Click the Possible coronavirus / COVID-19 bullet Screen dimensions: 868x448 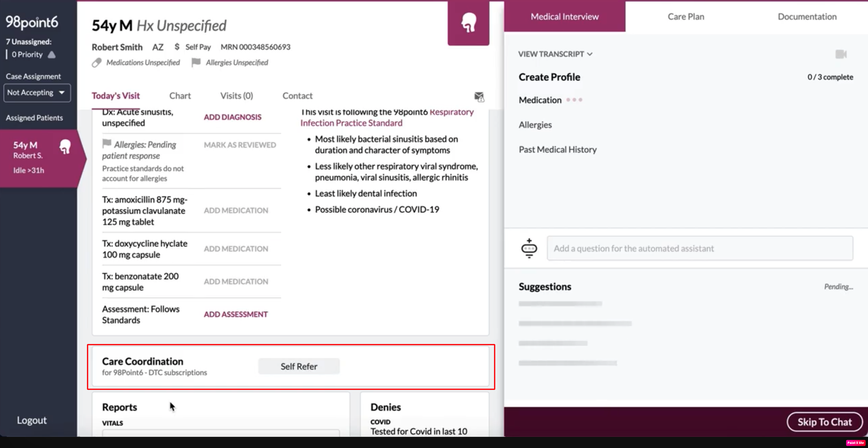pyautogui.click(x=377, y=210)
